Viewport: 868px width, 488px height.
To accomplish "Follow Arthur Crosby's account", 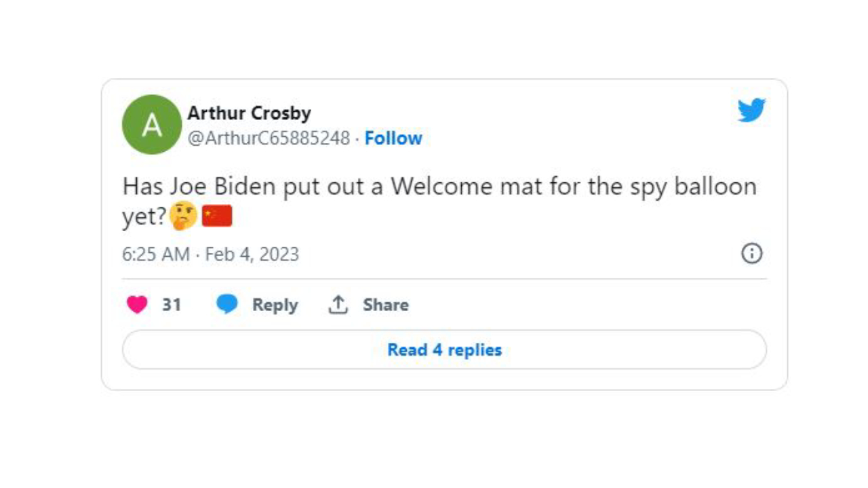I will (393, 138).
